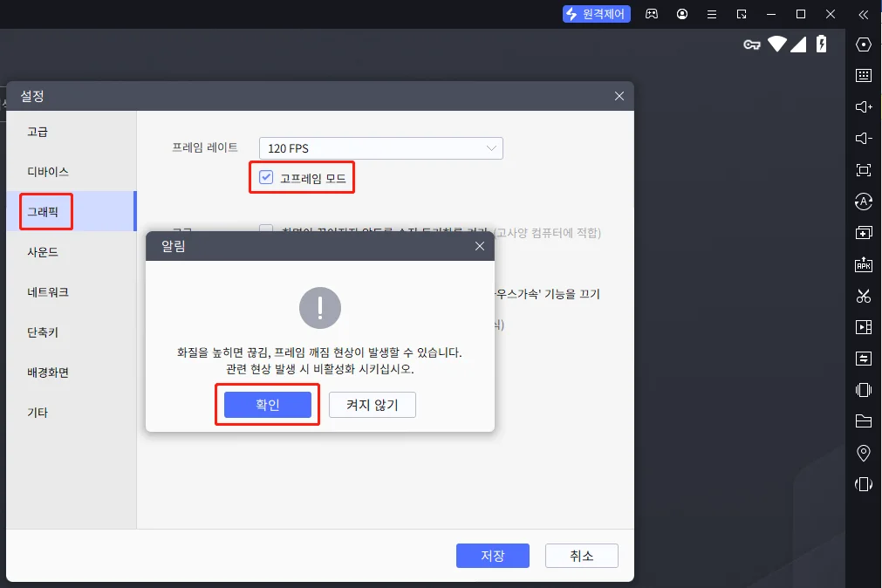Click the VPN key status icon

click(752, 44)
